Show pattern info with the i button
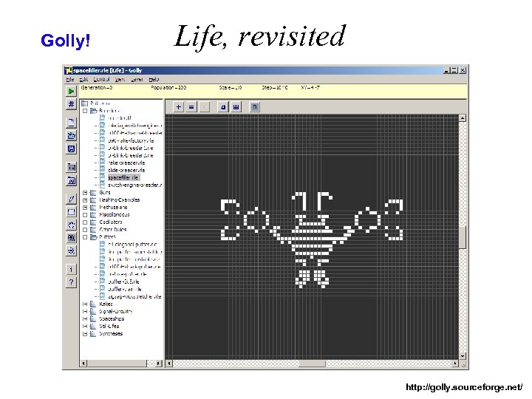Image resolution: width=532 pixels, height=399 pixels. (71, 270)
